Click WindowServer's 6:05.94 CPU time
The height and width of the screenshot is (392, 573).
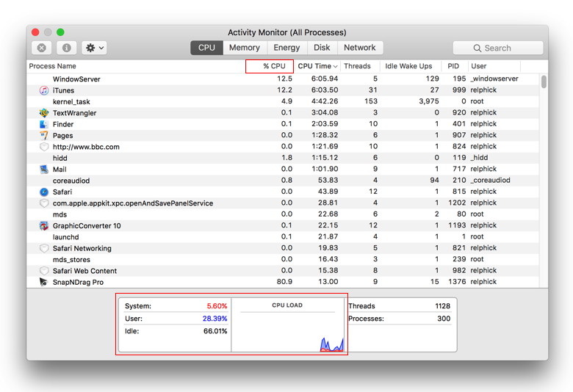[325, 79]
